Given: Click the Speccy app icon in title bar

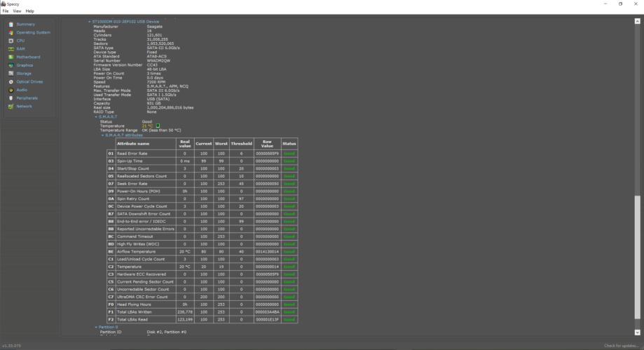Looking at the screenshot, I should pyautogui.click(x=4, y=4).
